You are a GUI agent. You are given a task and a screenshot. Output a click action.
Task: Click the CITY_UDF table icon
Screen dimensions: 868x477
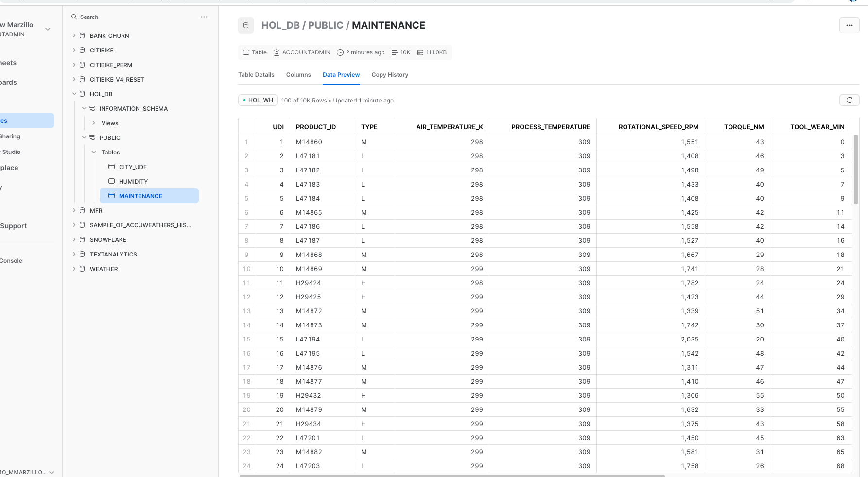[111, 167]
